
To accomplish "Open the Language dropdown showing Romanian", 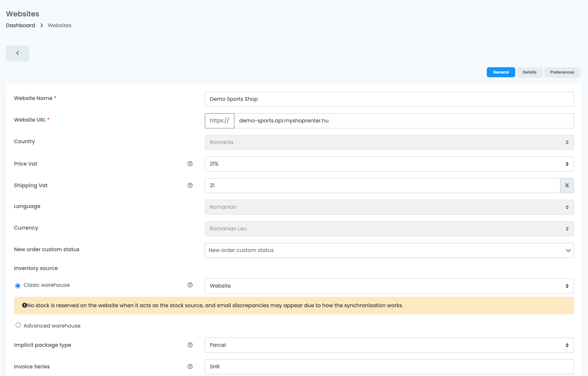I will (389, 207).
